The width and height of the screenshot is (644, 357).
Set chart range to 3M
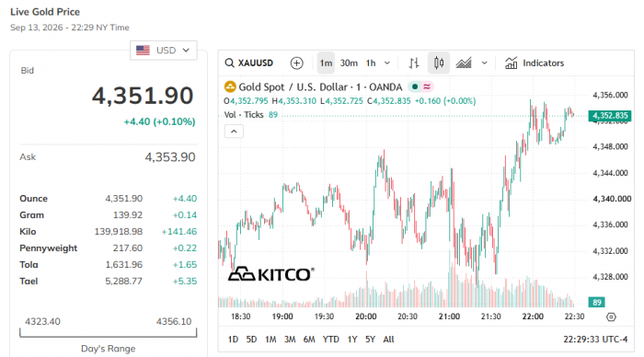coord(290,340)
